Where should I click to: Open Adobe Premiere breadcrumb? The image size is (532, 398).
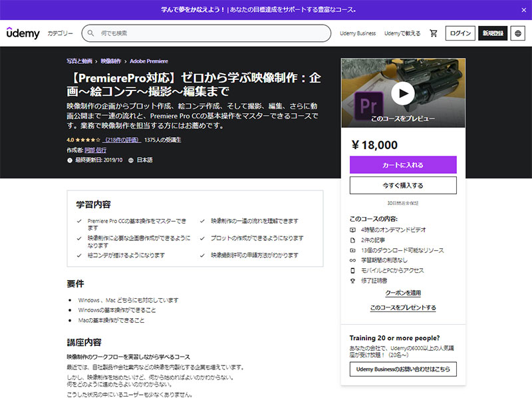149,61
